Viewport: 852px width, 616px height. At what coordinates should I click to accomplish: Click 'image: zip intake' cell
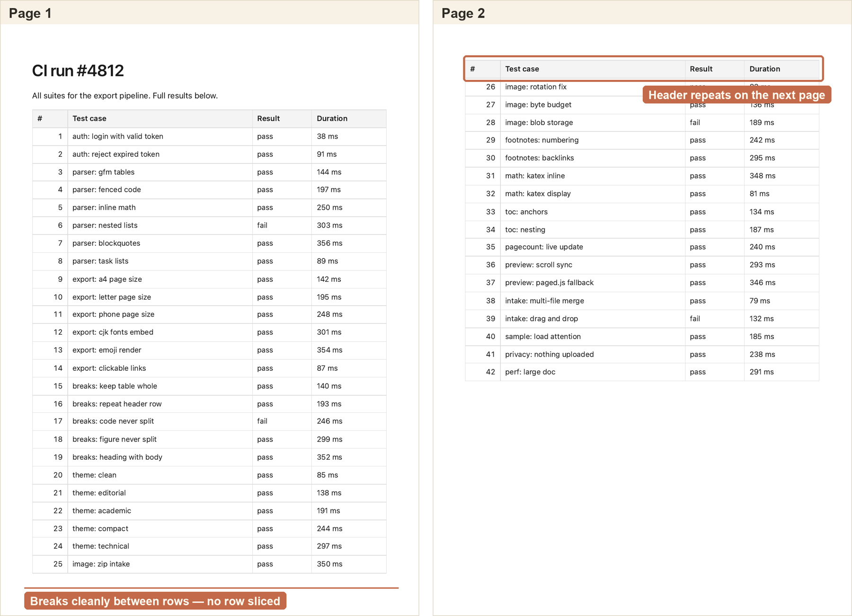pyautogui.click(x=160, y=564)
